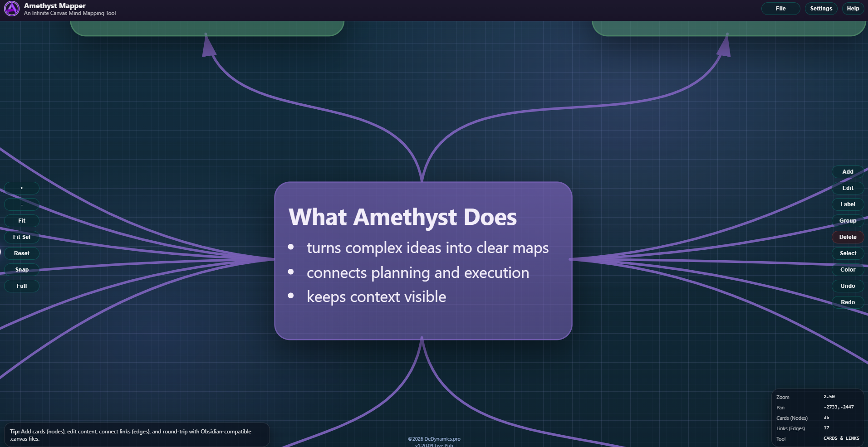Image resolution: width=868 pixels, height=447 pixels.
Task: Click the red Delete button
Action: [x=848, y=237]
